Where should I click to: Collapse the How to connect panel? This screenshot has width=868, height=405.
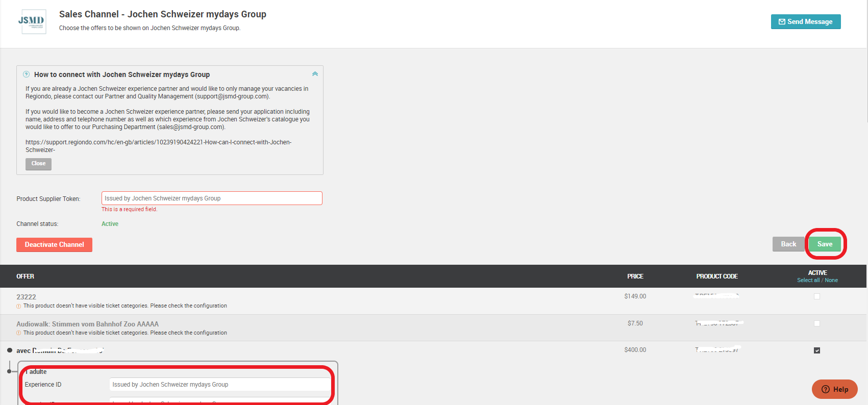(x=315, y=74)
